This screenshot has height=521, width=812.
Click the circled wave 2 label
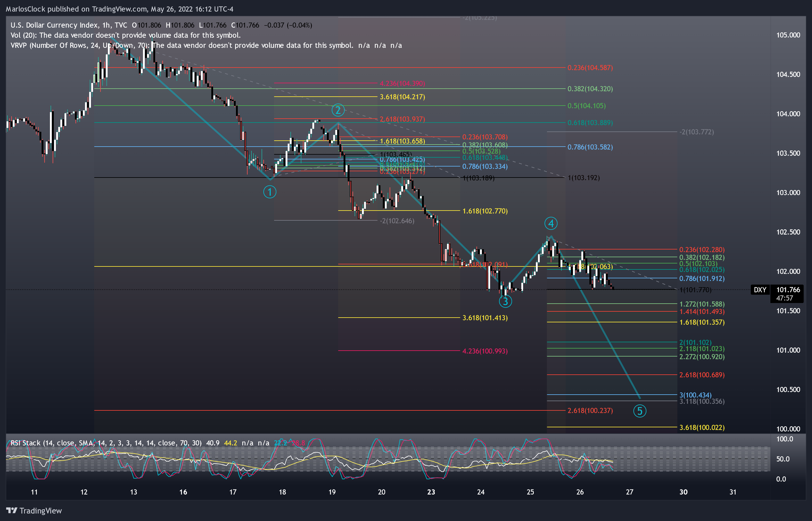coord(338,110)
